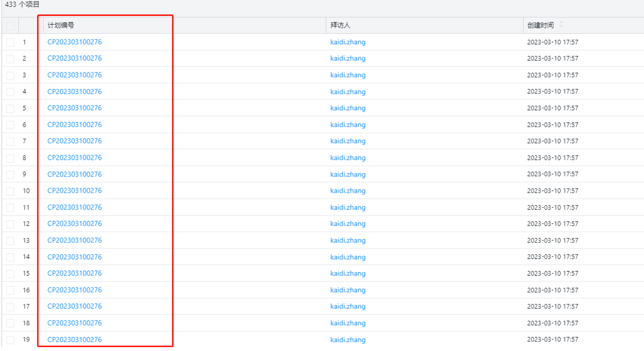Screen dimensions: 644x351
Task: Open visitor kaidi.zhang in row 1
Action: pyautogui.click(x=348, y=42)
